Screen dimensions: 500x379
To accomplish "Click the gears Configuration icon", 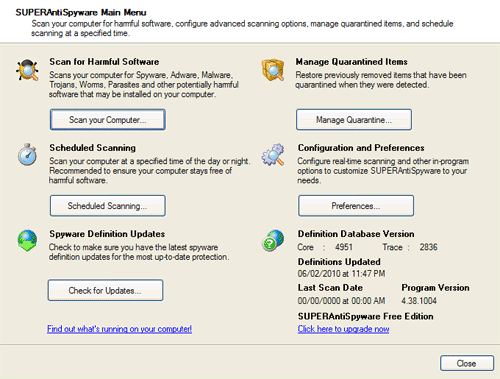I will pos(273,155).
